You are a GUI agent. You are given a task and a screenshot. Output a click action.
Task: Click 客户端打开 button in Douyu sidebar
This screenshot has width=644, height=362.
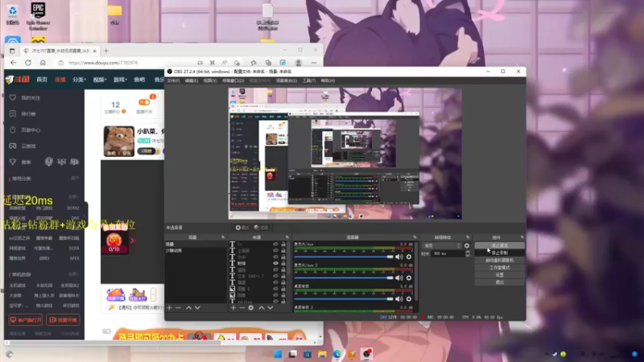pyautogui.click(x=26, y=319)
